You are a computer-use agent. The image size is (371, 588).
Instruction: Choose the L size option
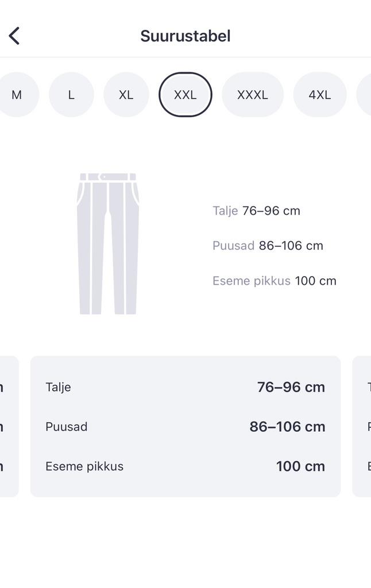(71, 95)
